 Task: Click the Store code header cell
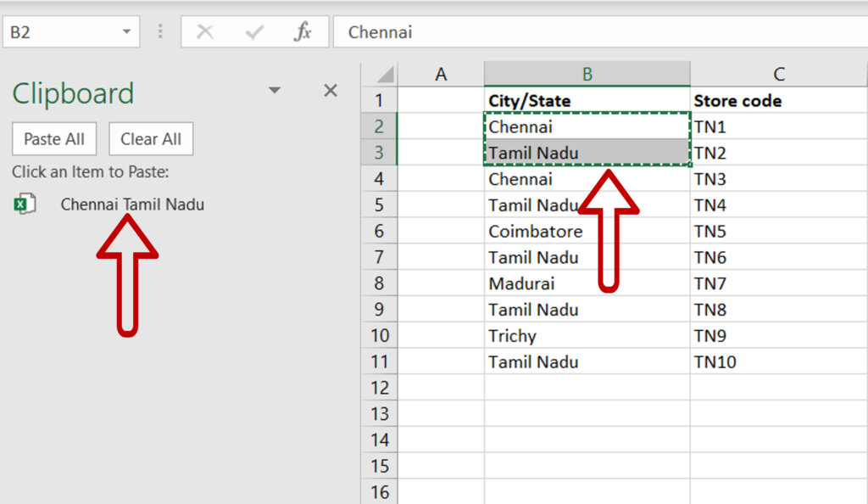[737, 101]
